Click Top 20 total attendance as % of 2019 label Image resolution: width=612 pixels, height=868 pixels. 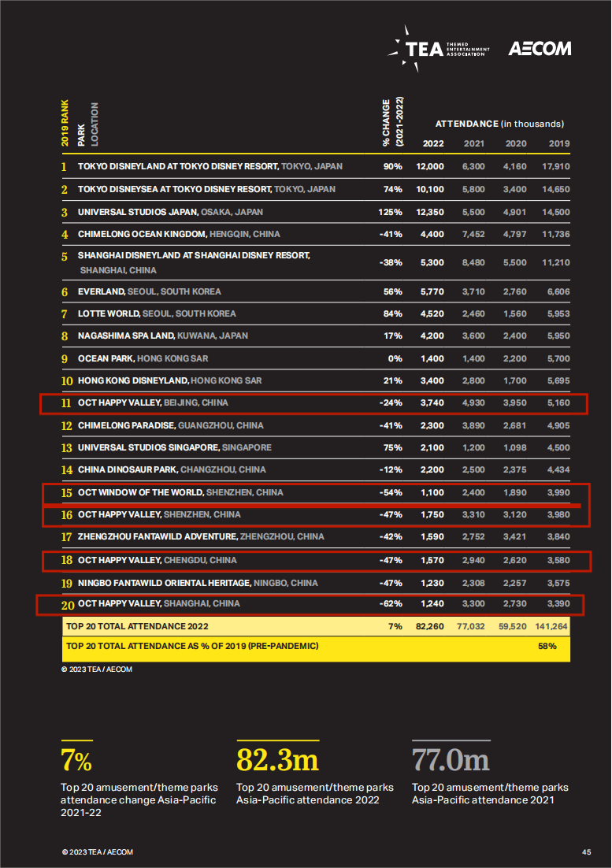tap(192, 645)
